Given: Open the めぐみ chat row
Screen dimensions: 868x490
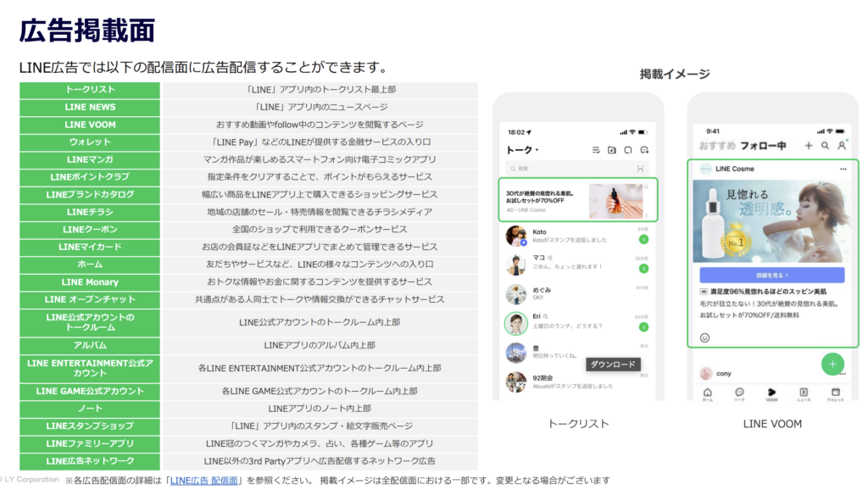Looking at the screenshot, I should [x=576, y=294].
